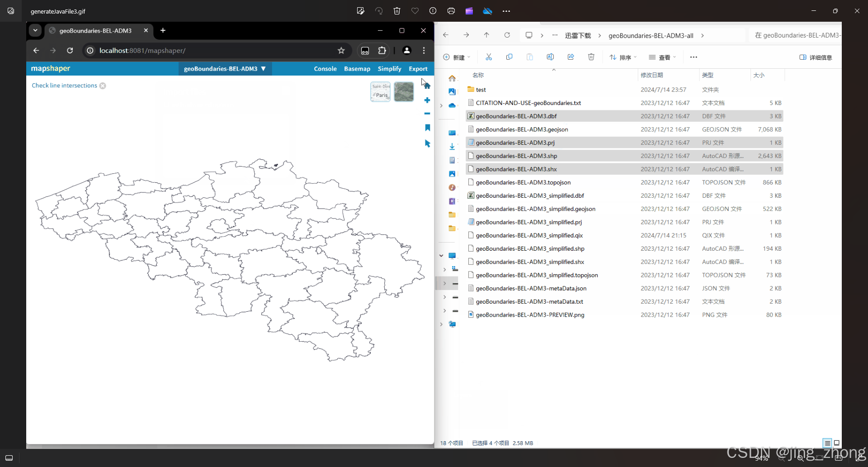
Task: Select the geoBoundaries-BEL-ADM3.geojson file
Action: [x=522, y=129]
